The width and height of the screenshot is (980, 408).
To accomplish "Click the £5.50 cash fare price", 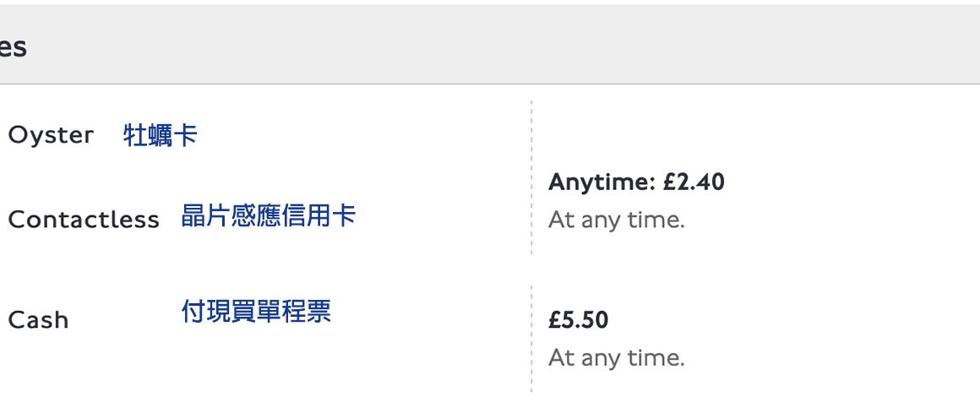I will click(578, 320).
